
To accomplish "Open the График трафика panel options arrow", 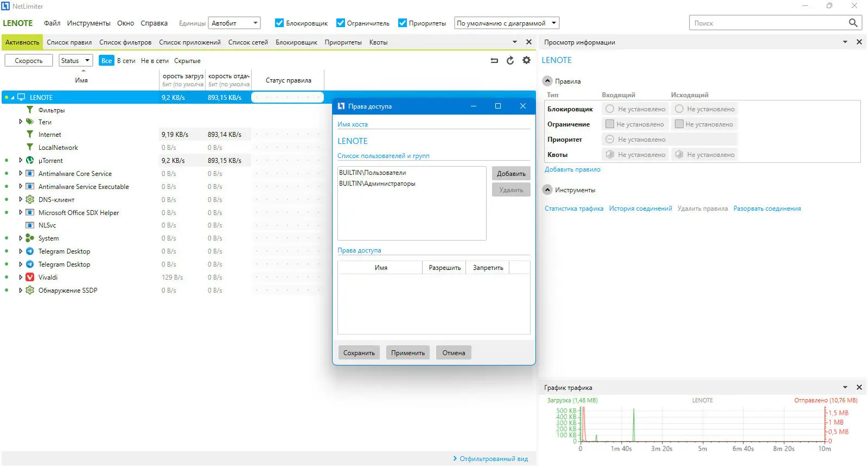I will tap(845, 387).
